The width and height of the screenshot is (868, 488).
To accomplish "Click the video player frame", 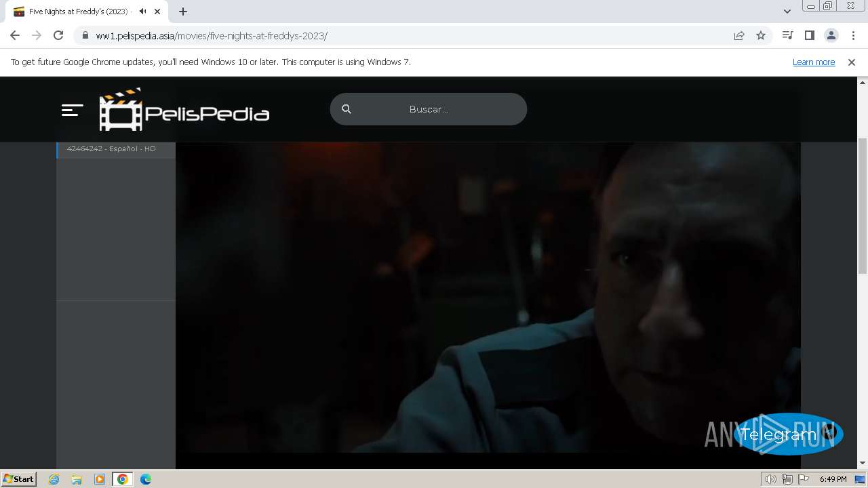I will point(488,297).
